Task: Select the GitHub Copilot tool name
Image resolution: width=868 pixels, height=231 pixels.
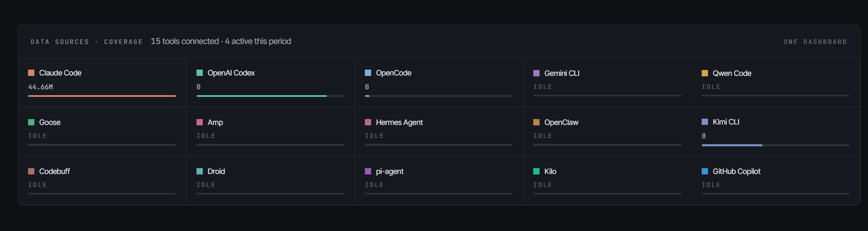Action: pos(736,171)
